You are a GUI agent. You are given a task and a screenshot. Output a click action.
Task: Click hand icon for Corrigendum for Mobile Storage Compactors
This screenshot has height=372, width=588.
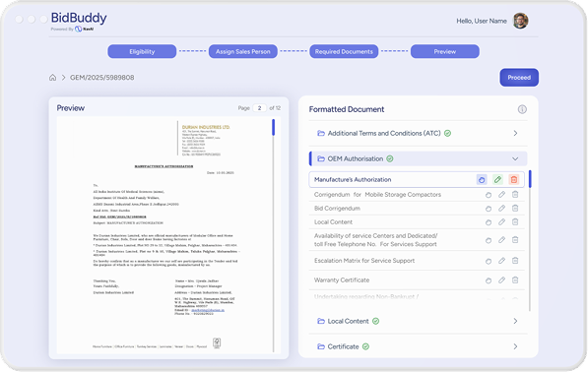[x=489, y=195]
